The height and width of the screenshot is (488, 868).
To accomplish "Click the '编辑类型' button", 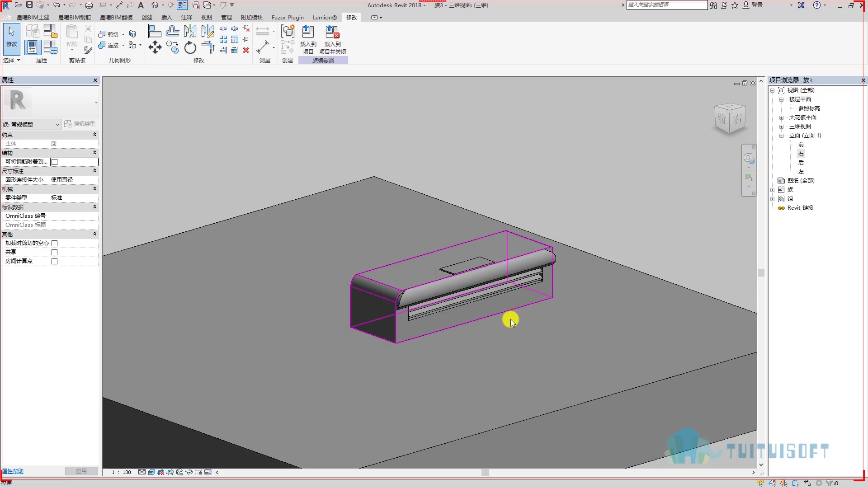I will pyautogui.click(x=80, y=124).
